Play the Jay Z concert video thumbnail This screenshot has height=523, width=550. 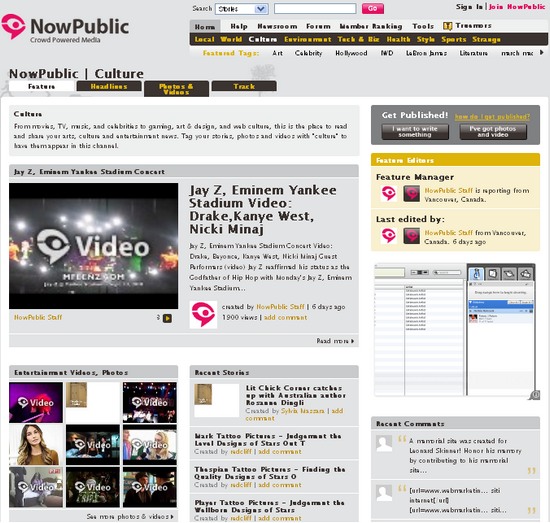(94, 246)
